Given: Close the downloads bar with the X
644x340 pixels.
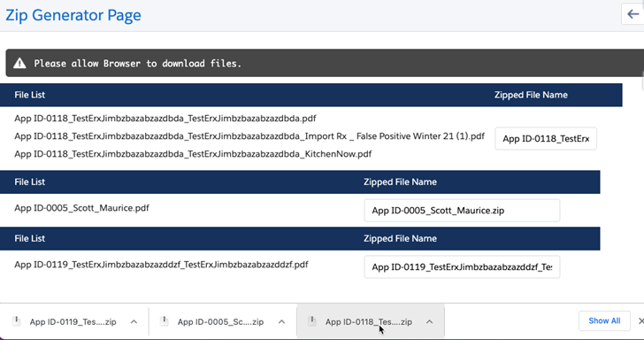Looking at the screenshot, I should point(640,321).
